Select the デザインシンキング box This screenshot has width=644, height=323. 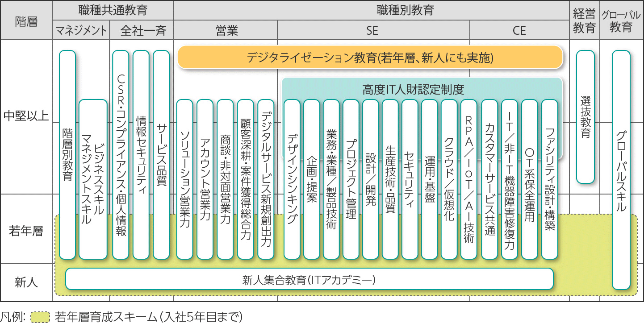click(x=292, y=179)
